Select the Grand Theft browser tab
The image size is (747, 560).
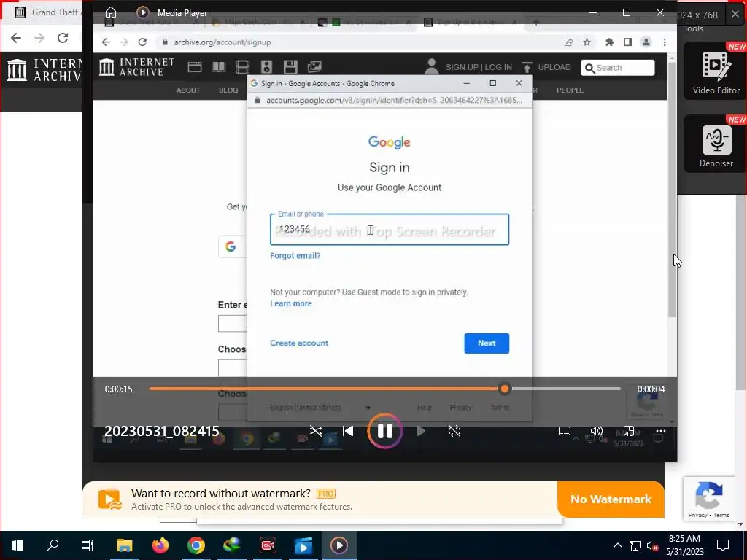tap(46, 12)
